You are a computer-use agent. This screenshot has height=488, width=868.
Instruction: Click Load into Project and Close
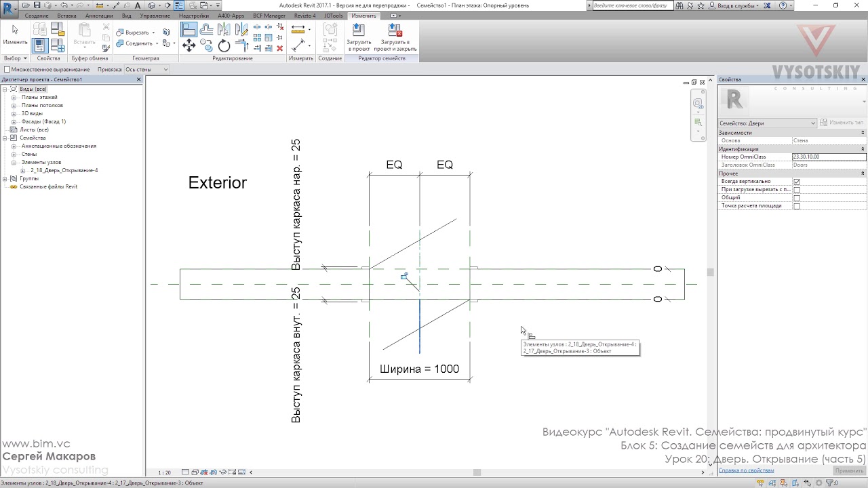click(x=395, y=38)
